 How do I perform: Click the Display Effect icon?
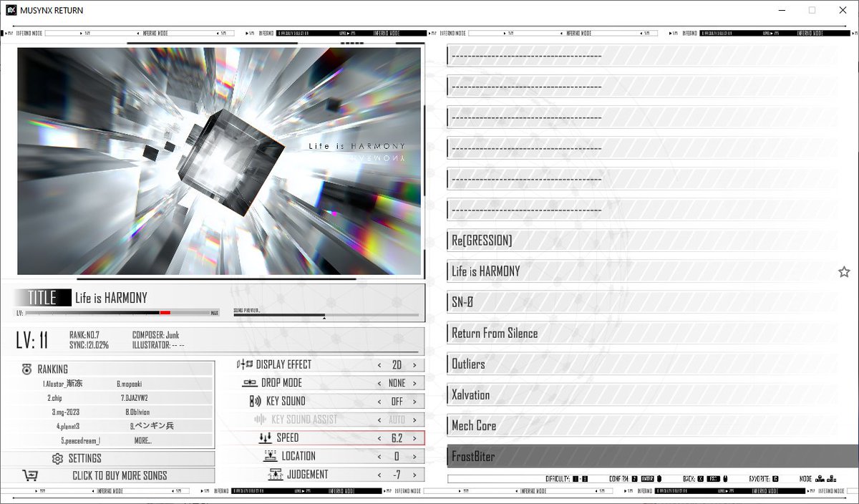[x=245, y=364]
